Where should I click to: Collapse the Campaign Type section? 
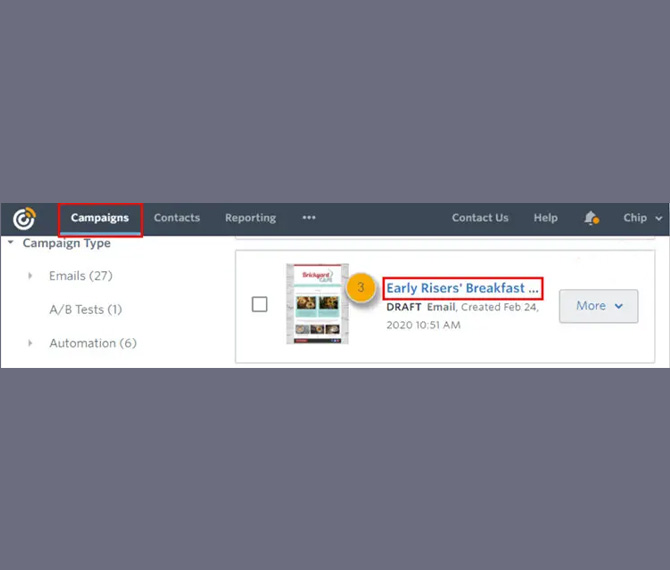click(11, 242)
